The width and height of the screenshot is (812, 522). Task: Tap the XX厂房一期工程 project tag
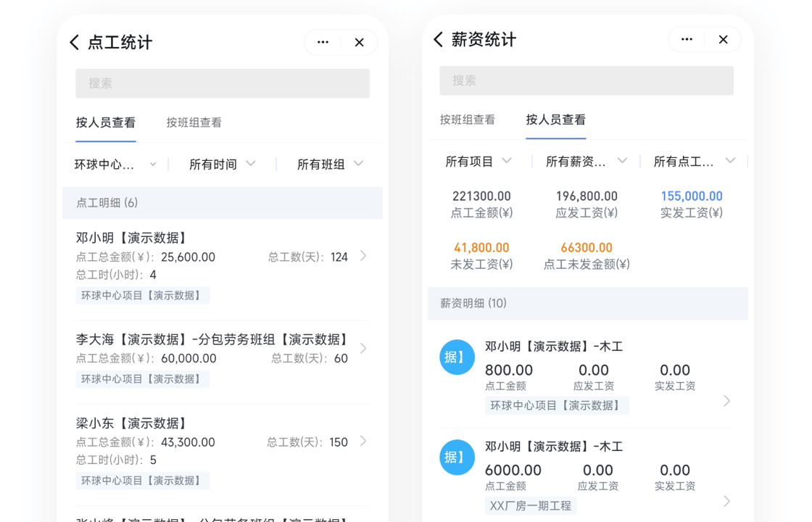pos(531,505)
